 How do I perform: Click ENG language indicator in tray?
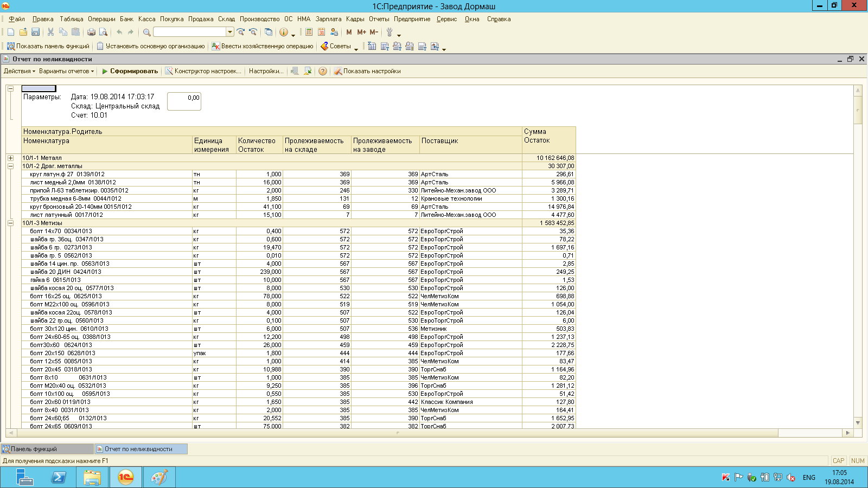click(809, 478)
